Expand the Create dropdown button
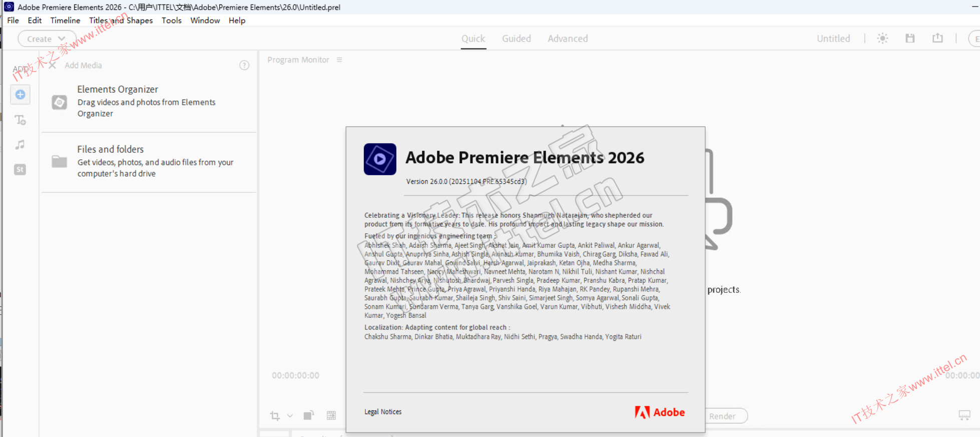 pyautogui.click(x=47, y=39)
